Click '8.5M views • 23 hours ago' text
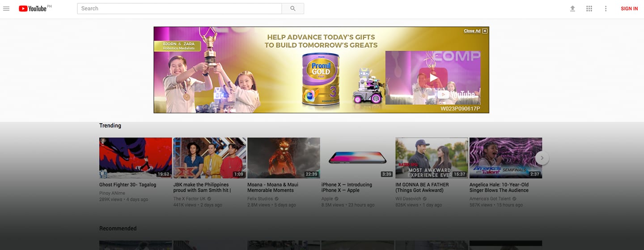This screenshot has height=250, width=644. [x=348, y=205]
